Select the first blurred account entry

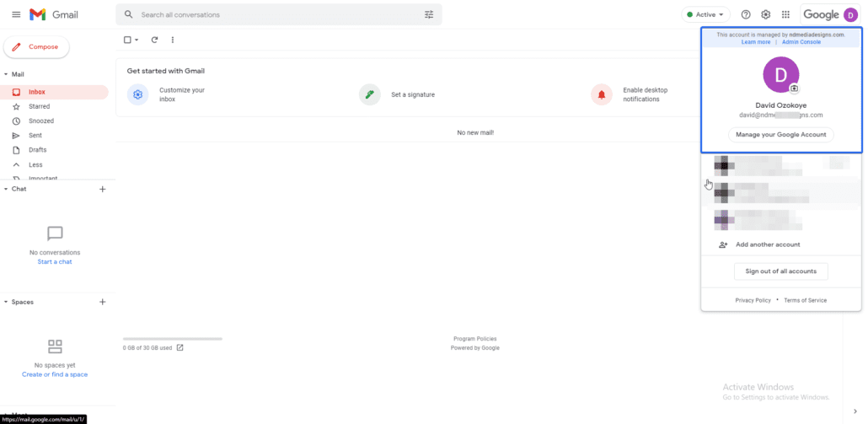pyautogui.click(x=780, y=166)
